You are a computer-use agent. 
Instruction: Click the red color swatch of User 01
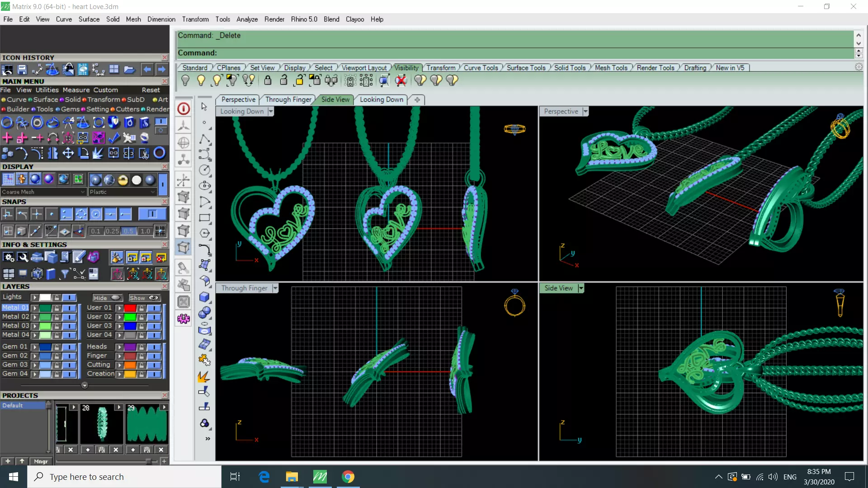[x=130, y=308]
